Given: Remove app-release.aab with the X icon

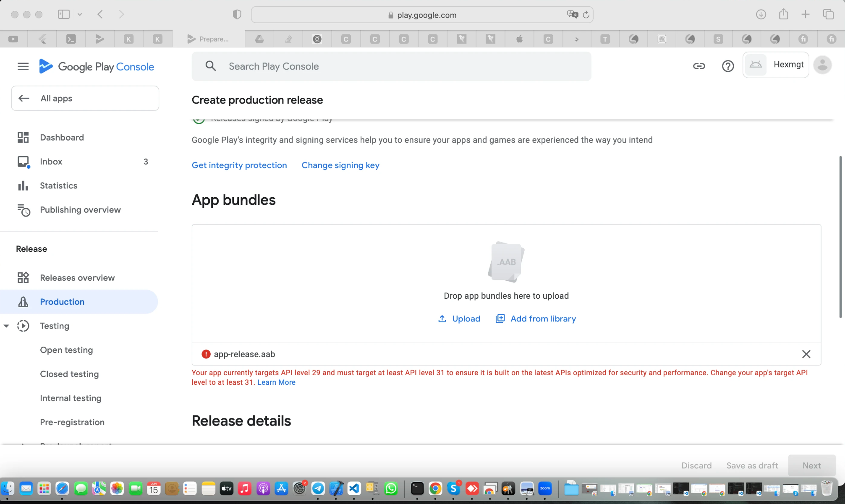Looking at the screenshot, I should click(806, 354).
